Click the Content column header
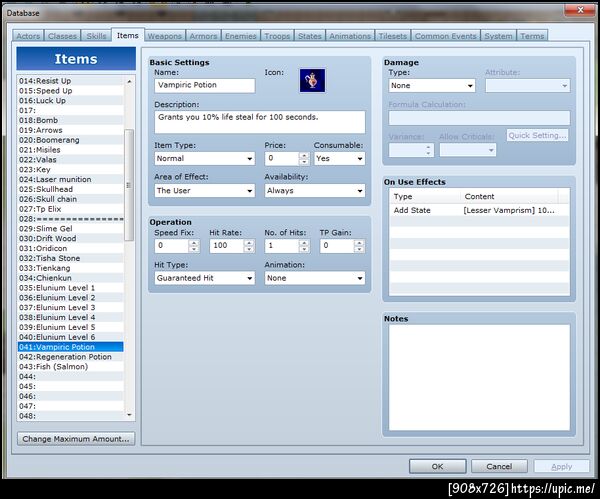This screenshot has width=600, height=499. 509,196
